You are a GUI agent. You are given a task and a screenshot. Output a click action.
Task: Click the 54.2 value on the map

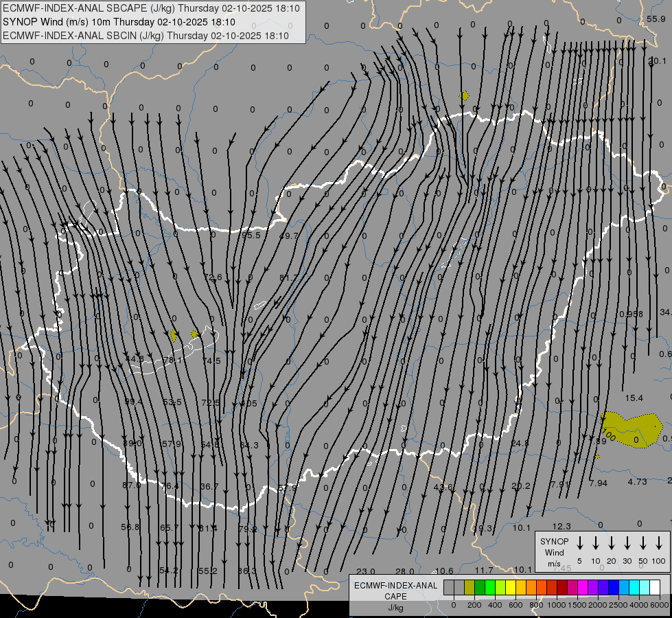click(x=168, y=571)
